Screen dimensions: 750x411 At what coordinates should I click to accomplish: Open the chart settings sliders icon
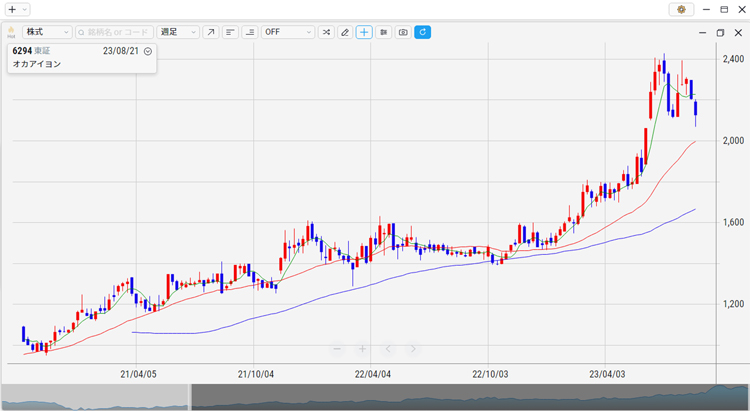383,32
